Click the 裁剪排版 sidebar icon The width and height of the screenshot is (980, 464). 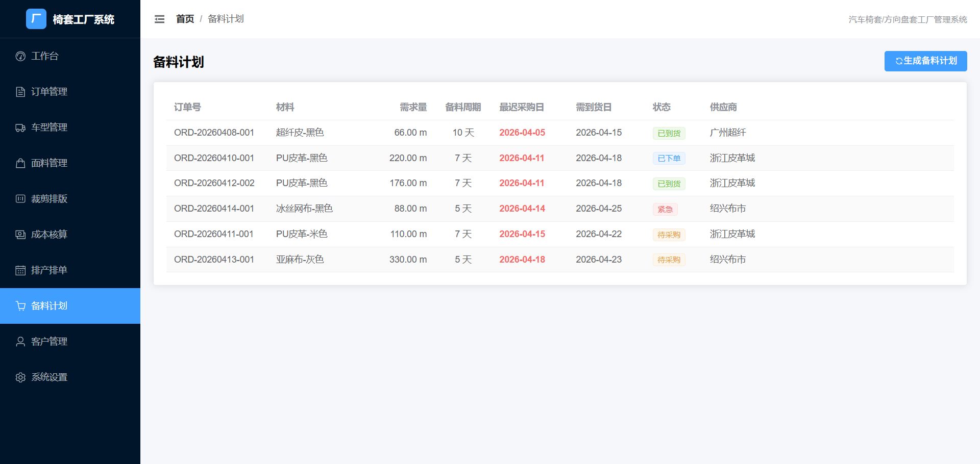20,199
